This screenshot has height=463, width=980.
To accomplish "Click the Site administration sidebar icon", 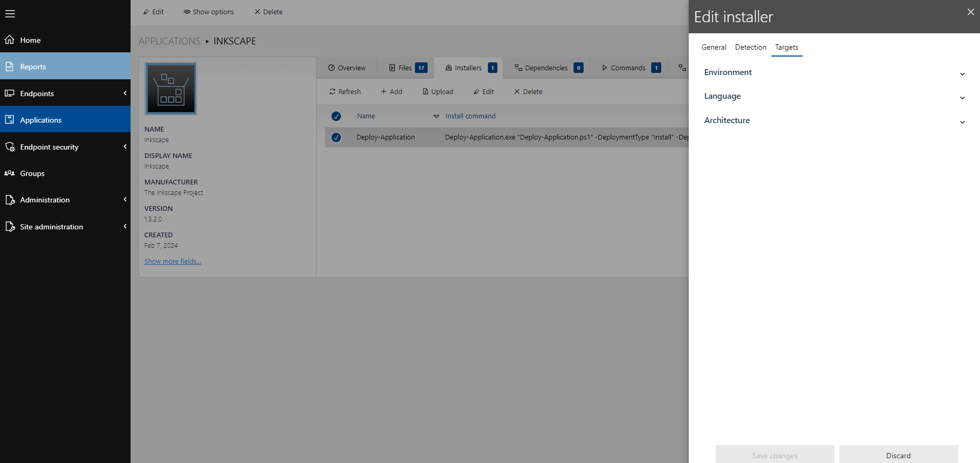I will [10, 226].
